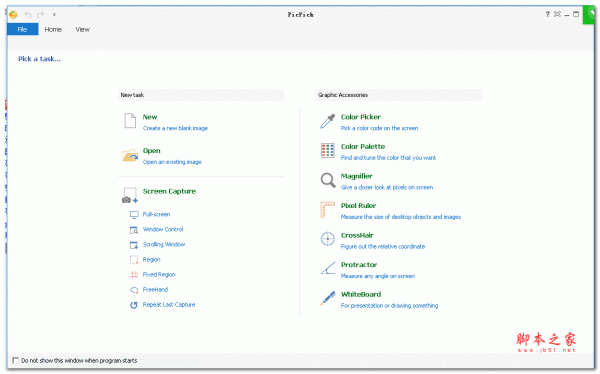Launch the CrossHair link

pos(357,235)
